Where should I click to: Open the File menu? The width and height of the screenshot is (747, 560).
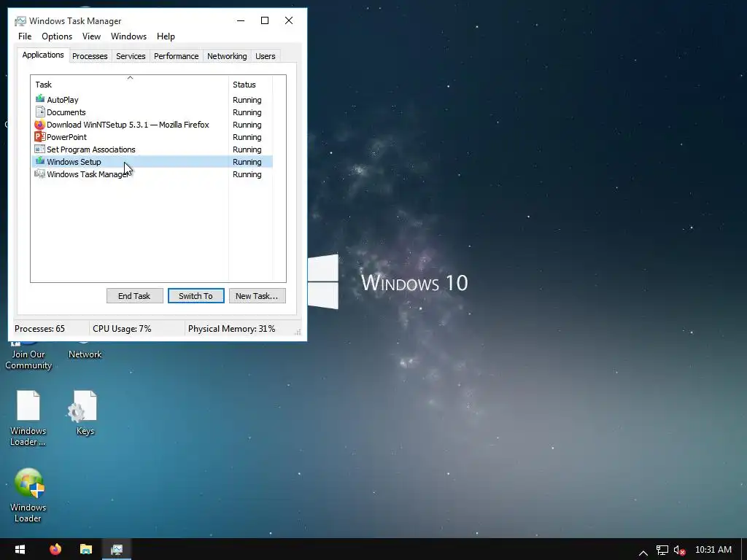(x=25, y=36)
